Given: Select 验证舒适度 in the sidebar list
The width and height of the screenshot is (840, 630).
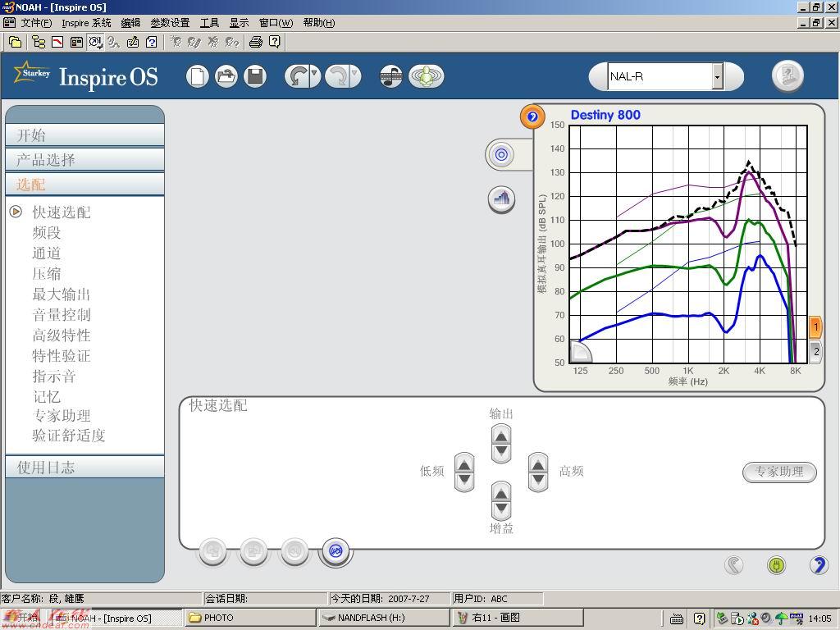Looking at the screenshot, I should tap(69, 435).
